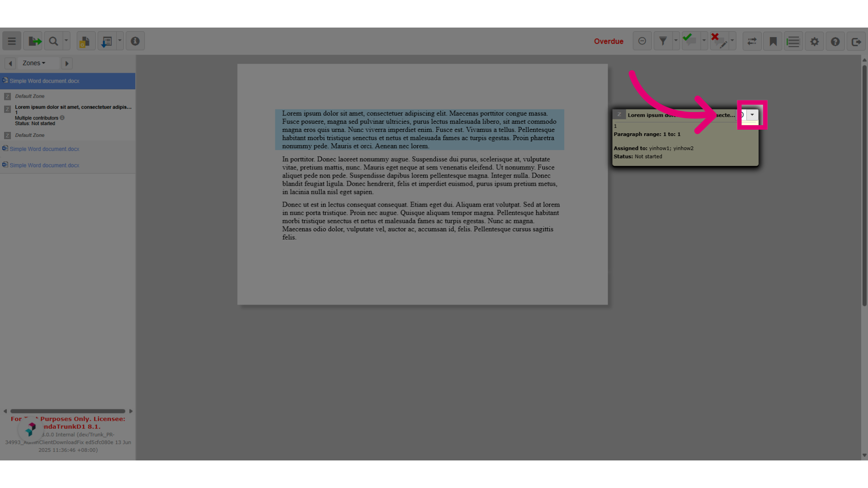Open the Zones dropdown in the sidebar

(x=34, y=63)
